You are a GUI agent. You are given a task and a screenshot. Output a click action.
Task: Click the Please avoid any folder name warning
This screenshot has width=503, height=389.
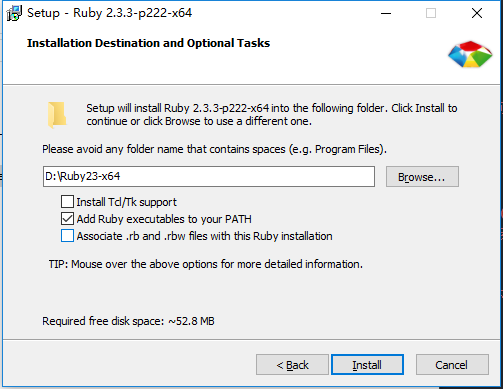[x=214, y=149]
